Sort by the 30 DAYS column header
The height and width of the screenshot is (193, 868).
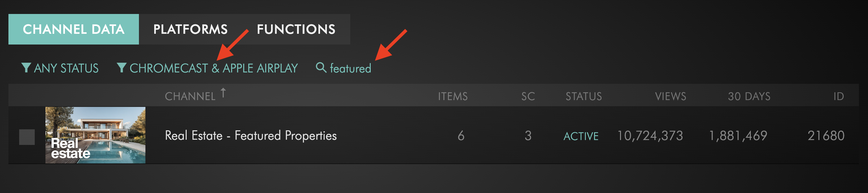[749, 96]
